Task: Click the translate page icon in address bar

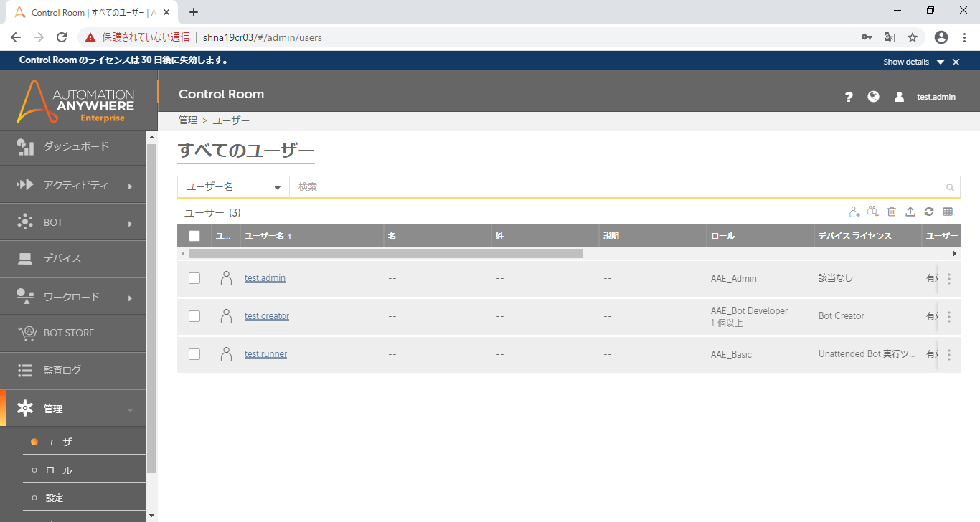Action: [x=890, y=37]
